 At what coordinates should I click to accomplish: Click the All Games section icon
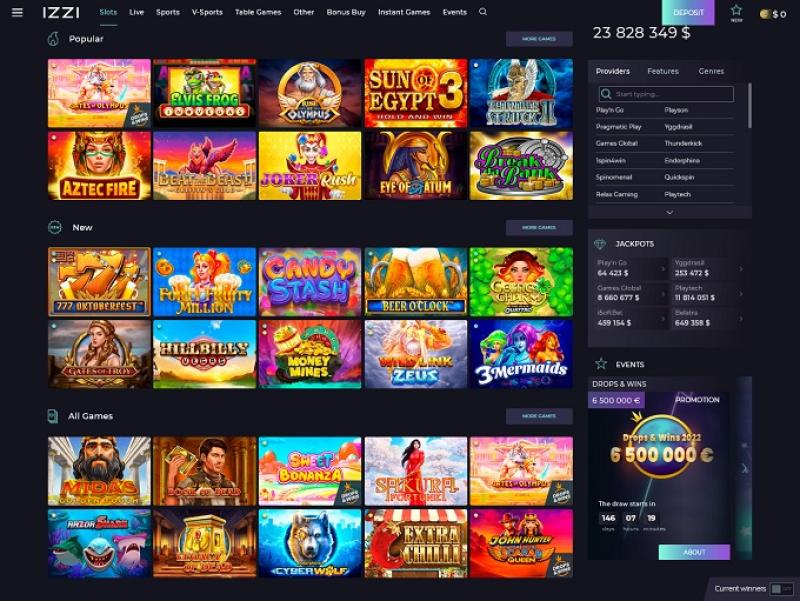pyautogui.click(x=53, y=416)
